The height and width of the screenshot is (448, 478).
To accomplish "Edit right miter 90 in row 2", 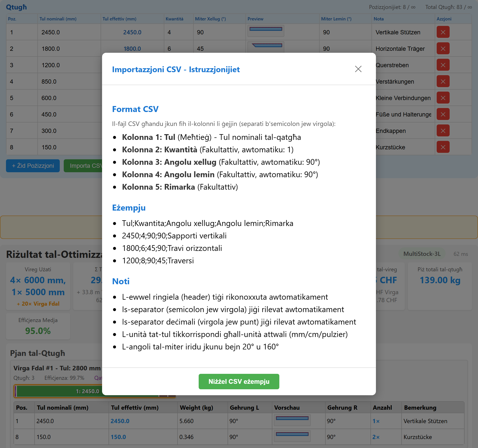I will pos(345,49).
